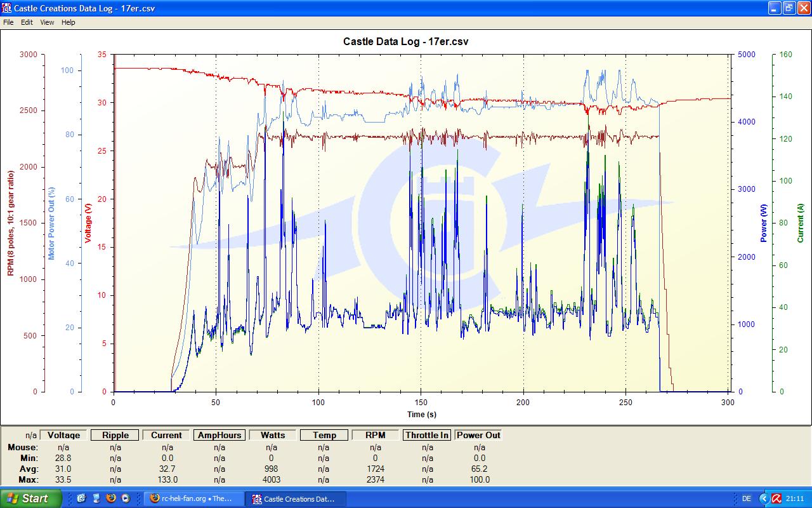Click the Castle Creations title bar icon
Viewport: 812px width, 508px height.
click(7, 8)
